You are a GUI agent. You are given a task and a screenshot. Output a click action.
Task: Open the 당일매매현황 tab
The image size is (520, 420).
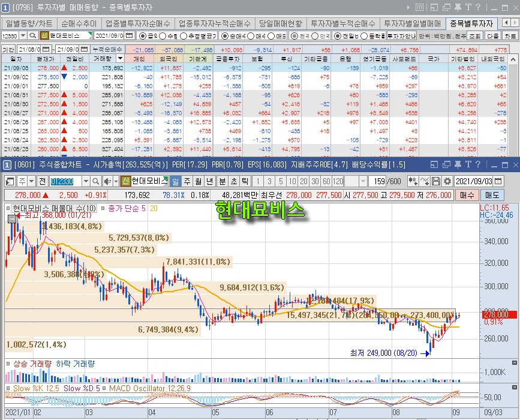281,23
